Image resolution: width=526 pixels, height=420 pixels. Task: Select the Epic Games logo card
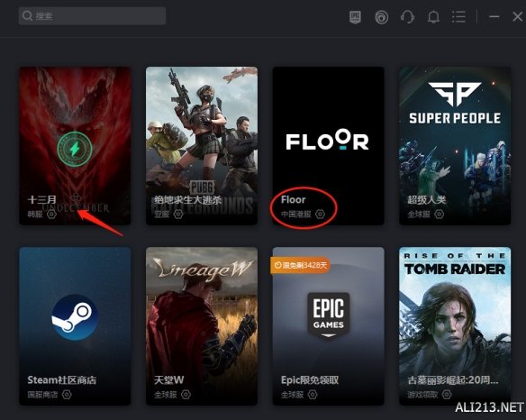329,315
